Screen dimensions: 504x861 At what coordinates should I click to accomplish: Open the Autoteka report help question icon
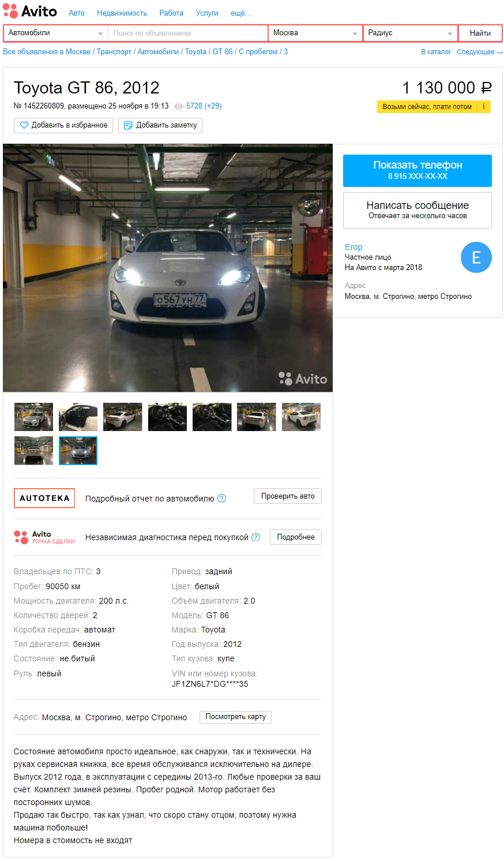[221, 499]
